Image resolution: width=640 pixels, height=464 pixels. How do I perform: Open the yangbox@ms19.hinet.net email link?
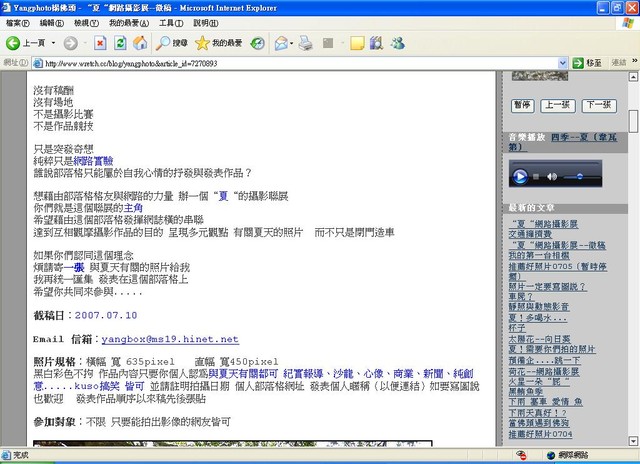pyautogui.click(x=170, y=339)
